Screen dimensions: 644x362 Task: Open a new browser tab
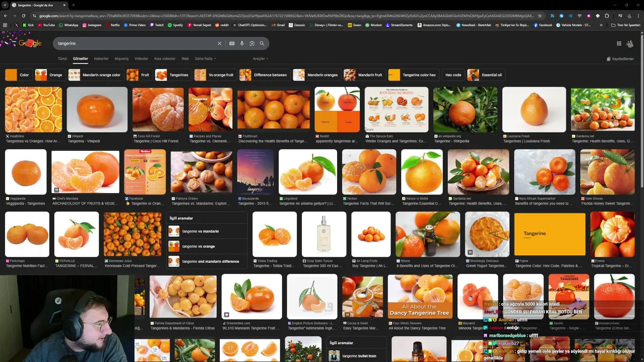coord(73,5)
